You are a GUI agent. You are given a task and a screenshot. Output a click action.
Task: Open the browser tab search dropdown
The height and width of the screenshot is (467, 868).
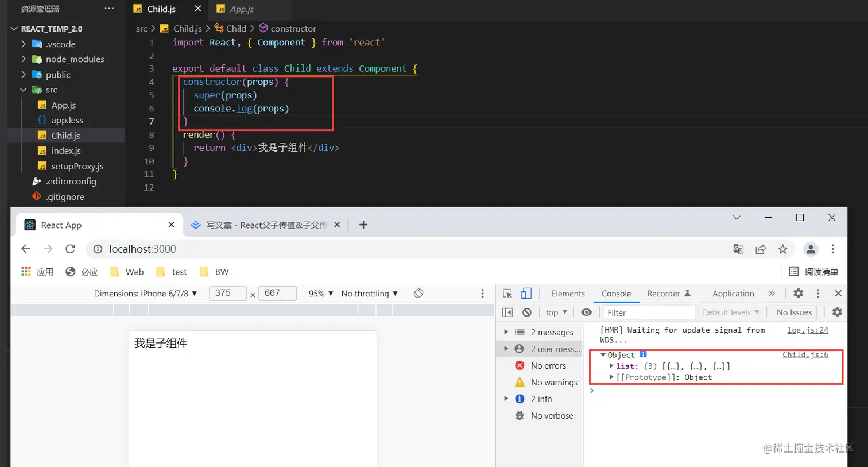click(x=737, y=218)
